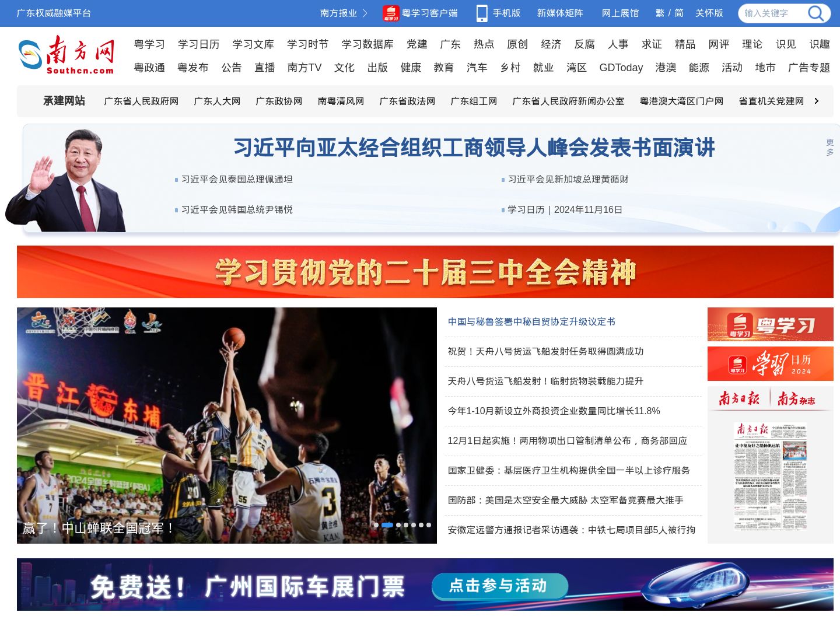Open the 学习文库 menu item
The image size is (840, 630).
coord(253,44)
